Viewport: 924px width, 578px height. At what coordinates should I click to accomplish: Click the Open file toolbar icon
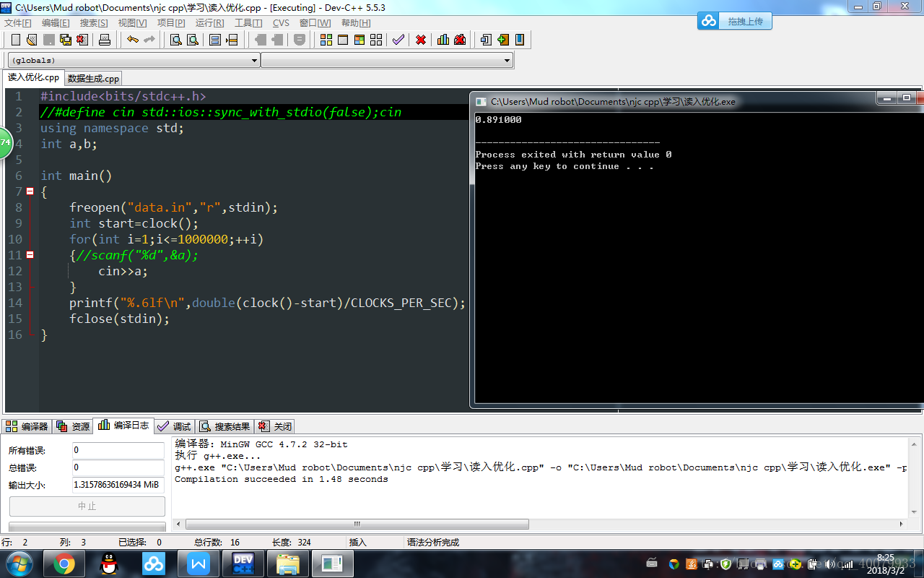coord(32,40)
